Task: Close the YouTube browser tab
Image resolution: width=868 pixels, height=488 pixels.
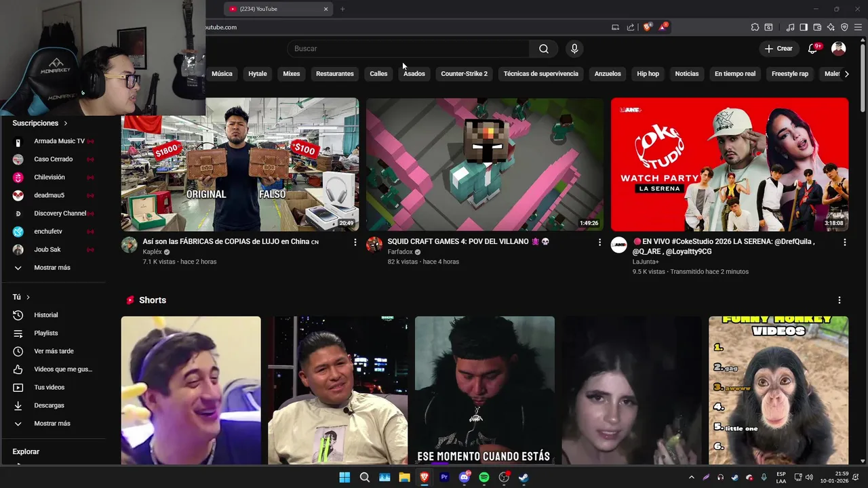Action: [325, 9]
